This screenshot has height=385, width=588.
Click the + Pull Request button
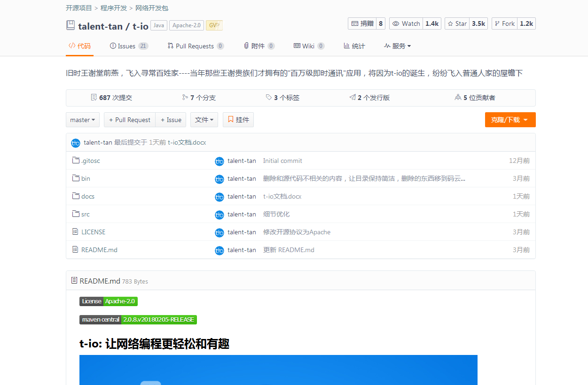(130, 120)
